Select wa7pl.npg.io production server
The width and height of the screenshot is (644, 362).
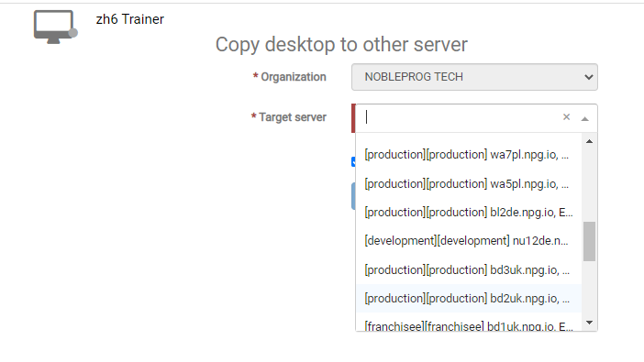(468, 155)
